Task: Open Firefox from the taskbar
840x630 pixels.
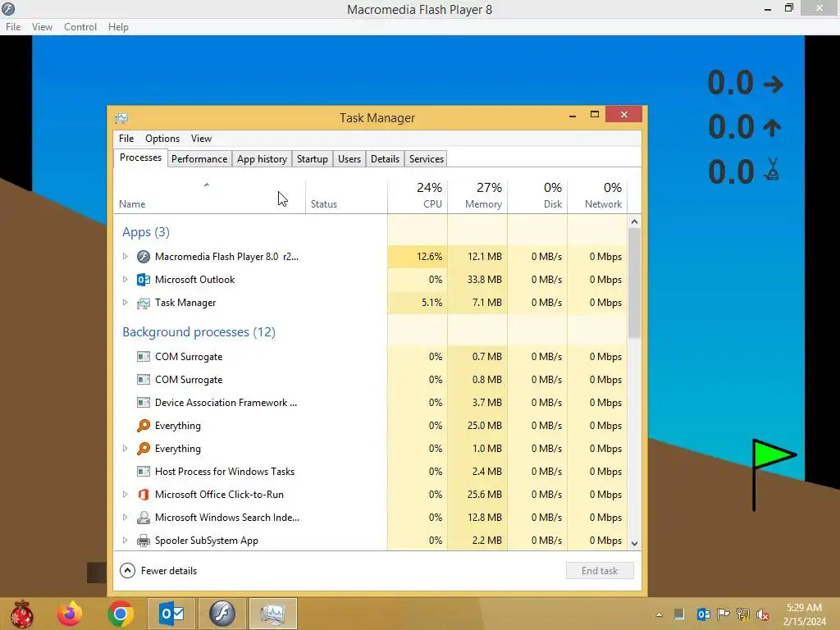Action: tap(70, 614)
